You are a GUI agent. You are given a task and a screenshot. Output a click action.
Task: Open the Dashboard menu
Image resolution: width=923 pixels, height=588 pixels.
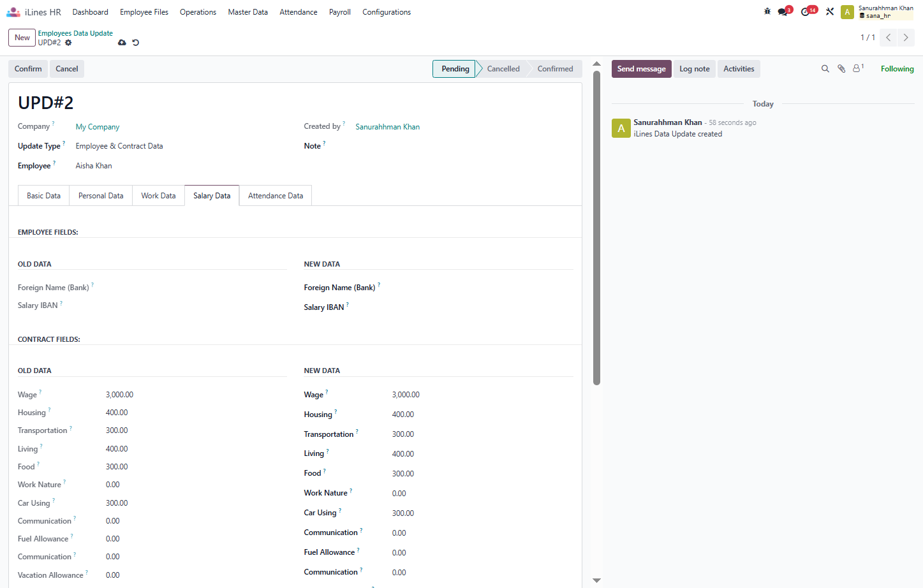pos(90,12)
